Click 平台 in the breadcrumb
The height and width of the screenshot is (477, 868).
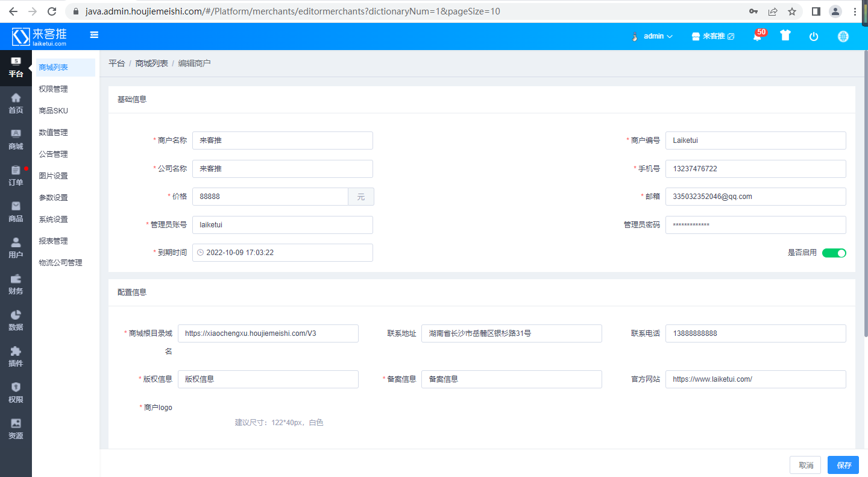click(x=116, y=63)
